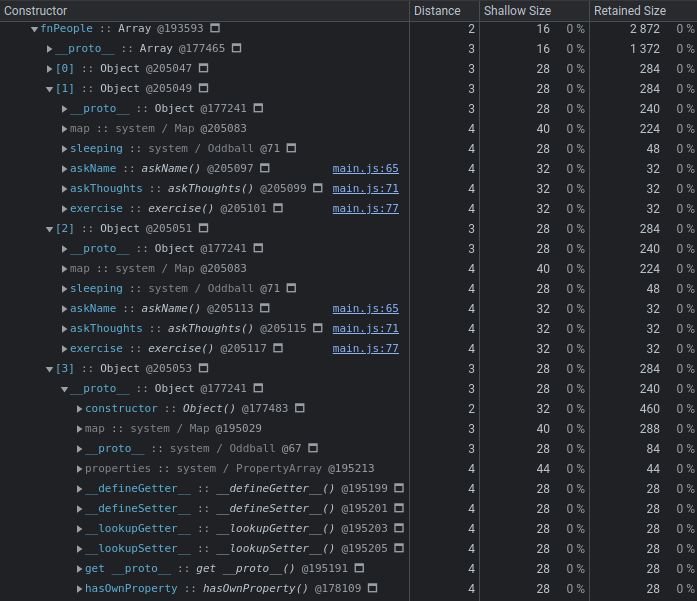Click retained size value 1 372
The width and height of the screenshot is (697, 601).
[x=645, y=49]
